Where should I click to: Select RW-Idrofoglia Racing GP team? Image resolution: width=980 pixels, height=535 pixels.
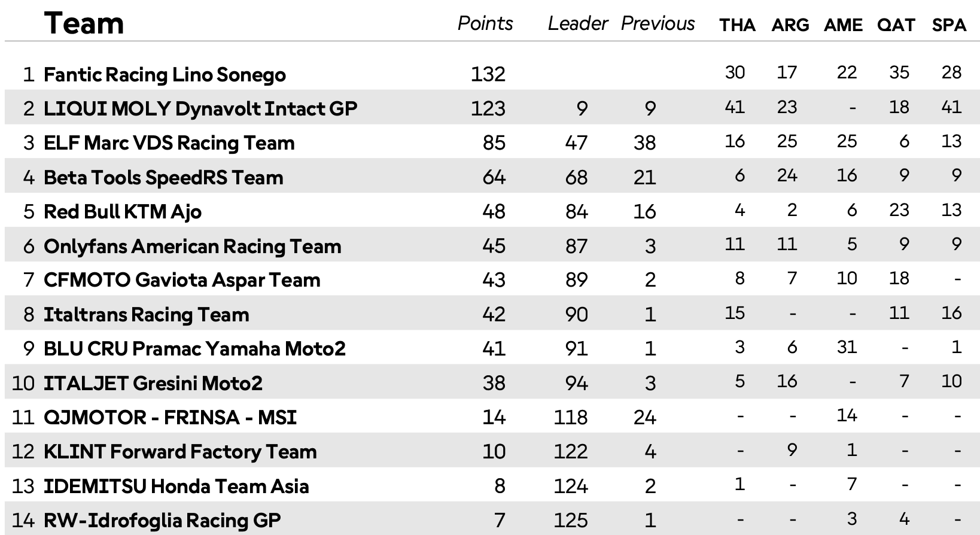[162, 521]
